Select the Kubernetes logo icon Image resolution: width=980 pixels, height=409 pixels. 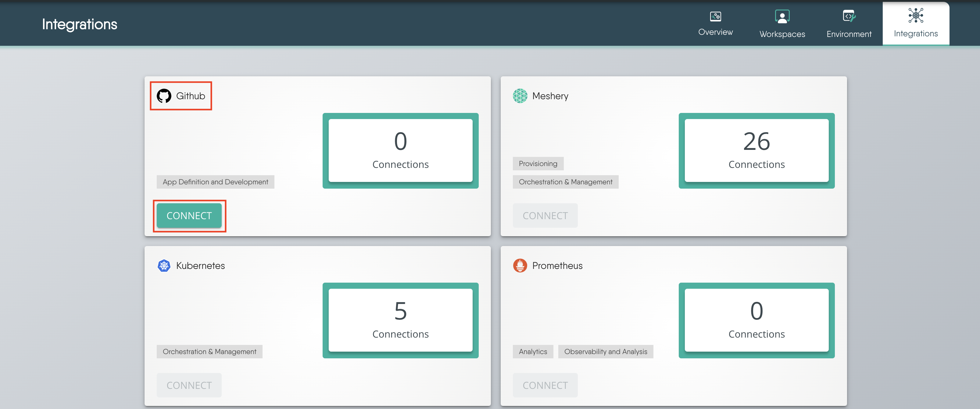(x=165, y=266)
